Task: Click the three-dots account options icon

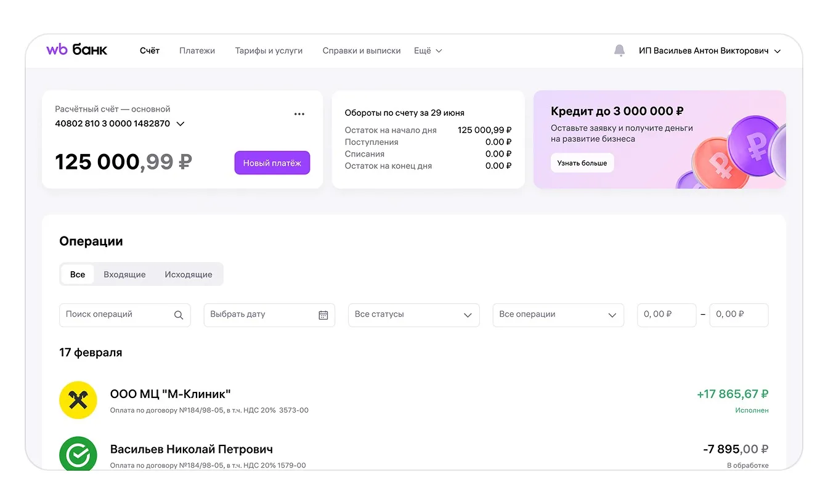Action: click(299, 114)
